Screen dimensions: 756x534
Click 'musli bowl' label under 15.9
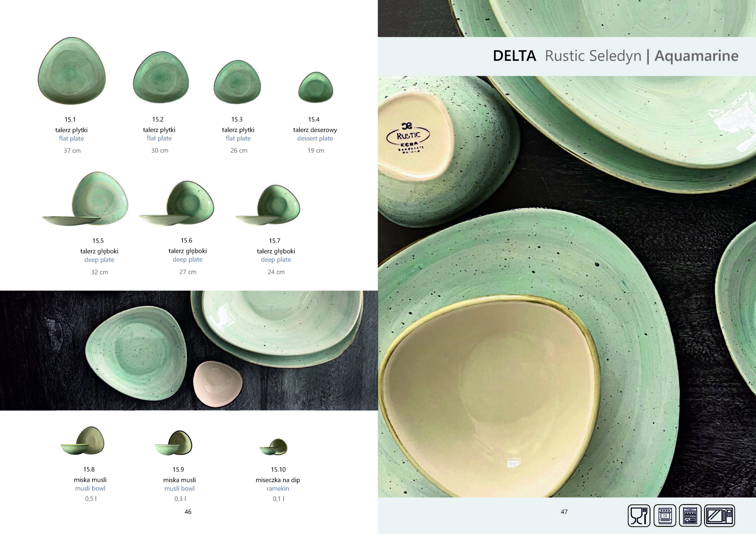[x=180, y=489]
